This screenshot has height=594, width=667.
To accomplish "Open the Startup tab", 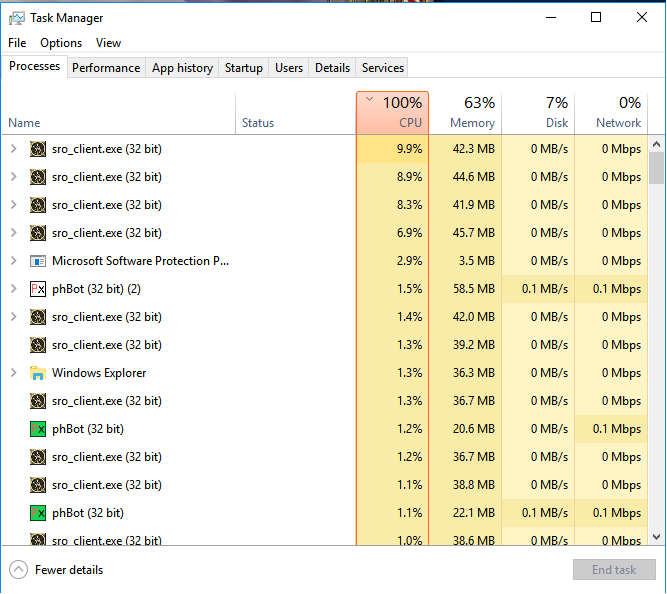I will tap(244, 68).
